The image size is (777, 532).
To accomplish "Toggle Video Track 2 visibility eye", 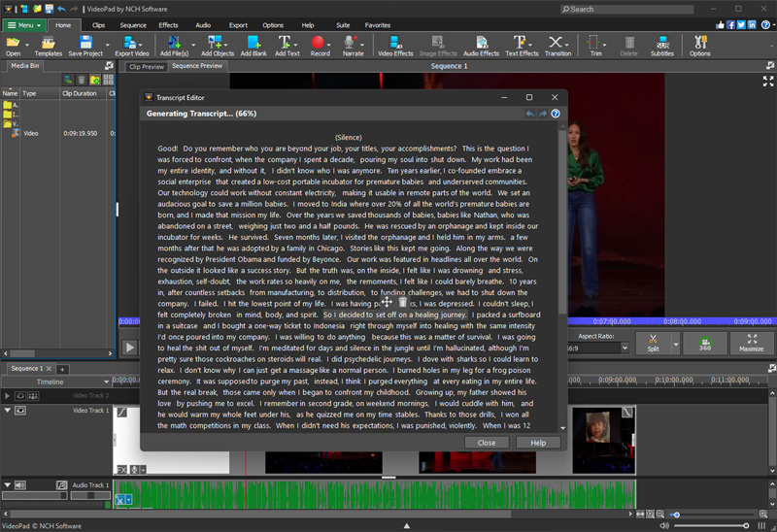I will [20, 396].
